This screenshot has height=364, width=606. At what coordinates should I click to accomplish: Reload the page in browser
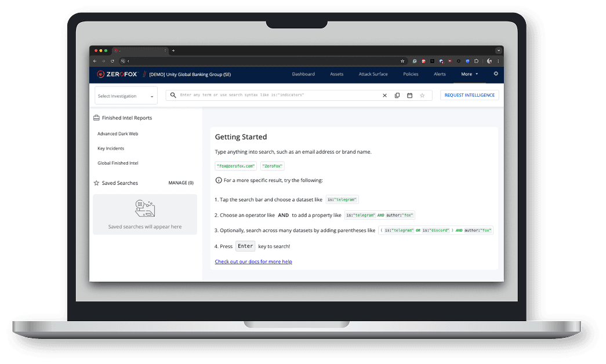click(113, 61)
